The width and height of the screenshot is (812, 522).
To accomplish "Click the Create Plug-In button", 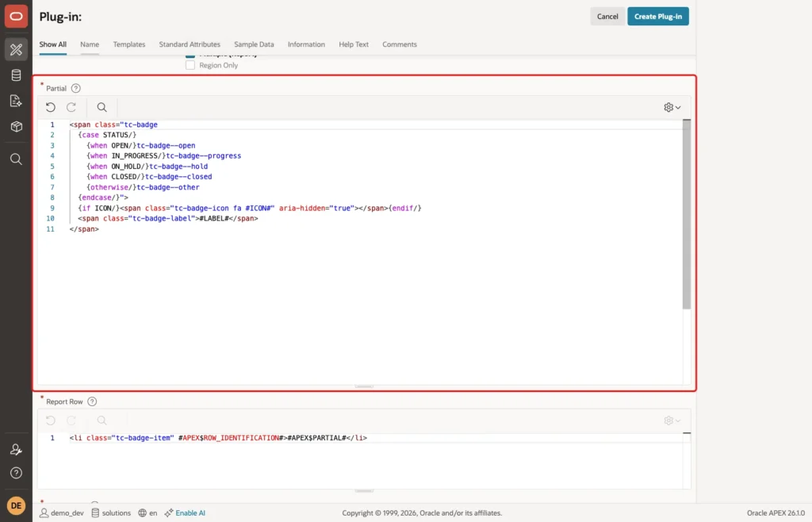I will (x=657, y=17).
